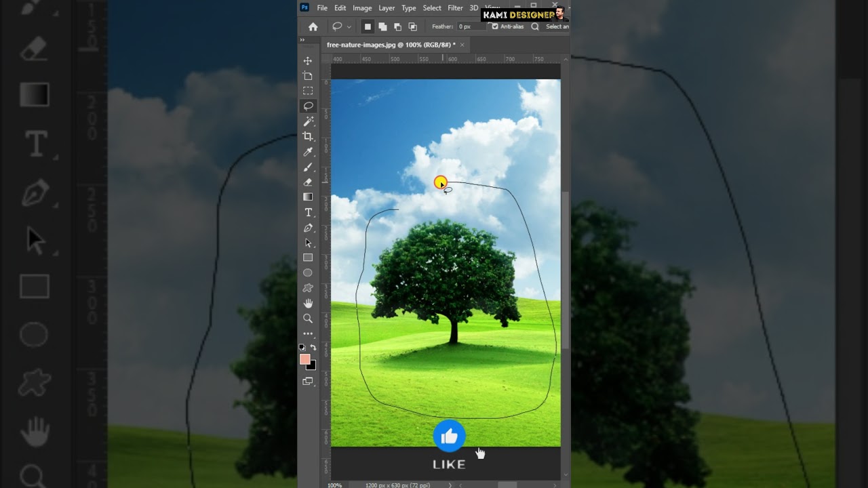Select the Zoom tool
Viewport: 868px width, 488px height.
(308, 318)
